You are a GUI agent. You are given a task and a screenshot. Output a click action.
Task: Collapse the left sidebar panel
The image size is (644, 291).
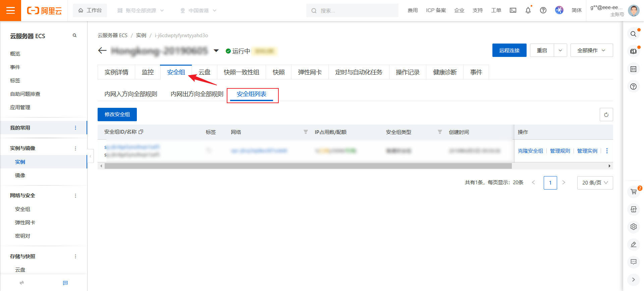pyautogui.click(x=90, y=156)
